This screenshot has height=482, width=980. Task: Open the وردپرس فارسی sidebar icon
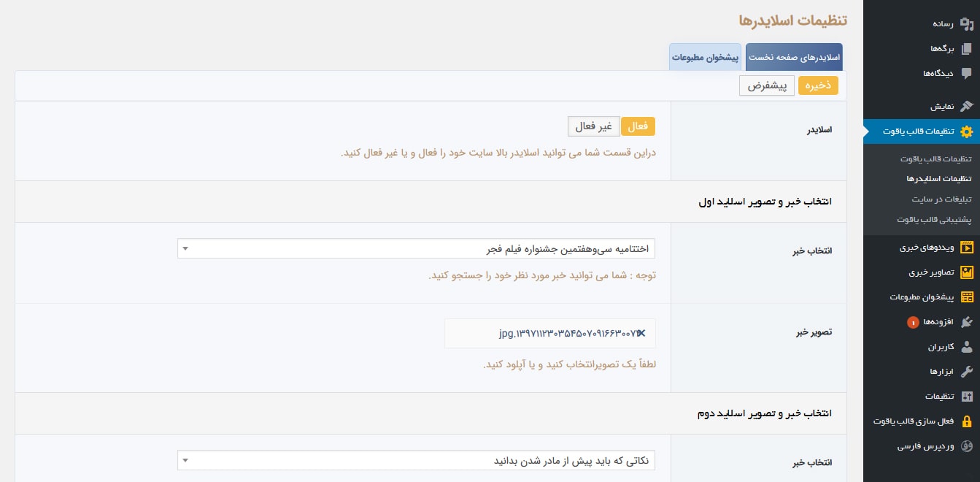[x=967, y=446]
